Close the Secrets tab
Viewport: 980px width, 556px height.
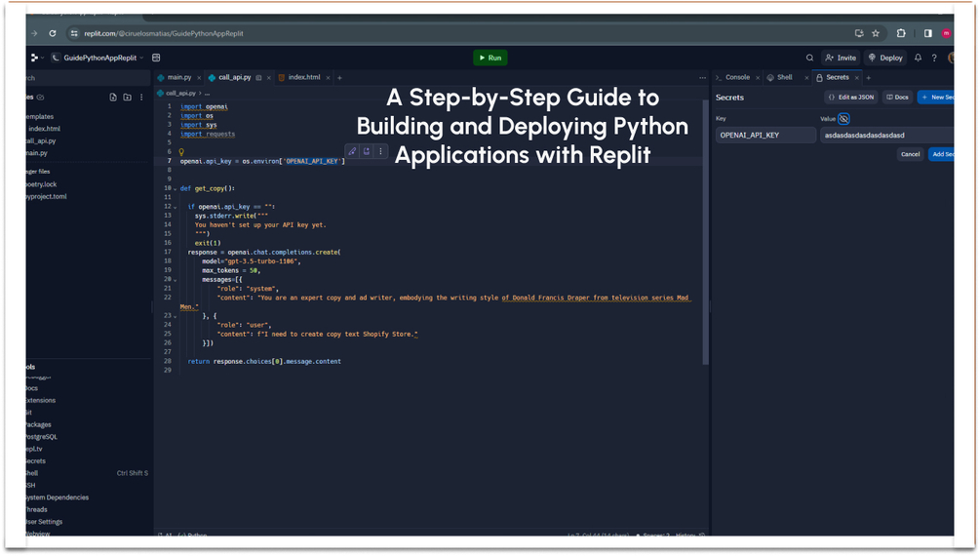856,78
